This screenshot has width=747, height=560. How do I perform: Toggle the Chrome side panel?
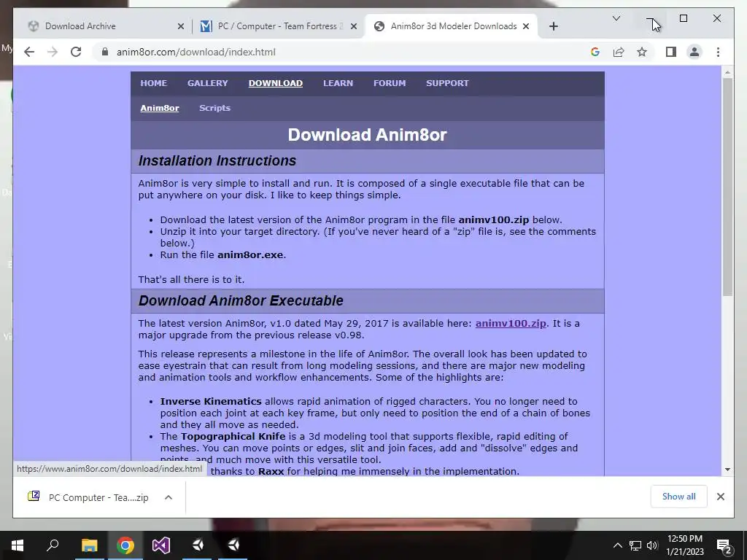click(x=671, y=52)
